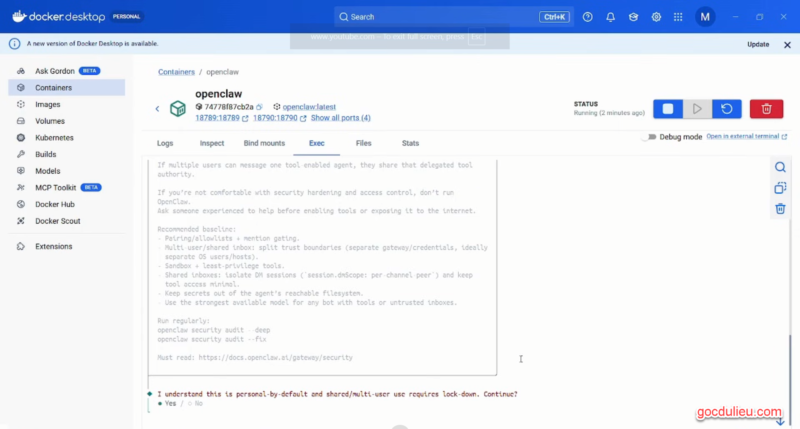
Task: Copy terminal output with the copy icon
Action: tap(780, 188)
